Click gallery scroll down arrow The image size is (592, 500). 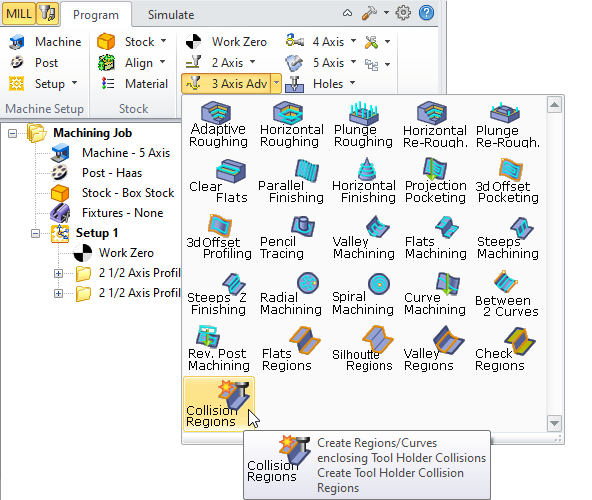point(554,423)
